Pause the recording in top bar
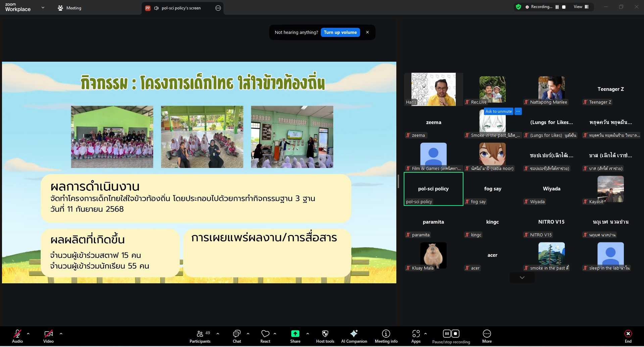 [x=557, y=7]
